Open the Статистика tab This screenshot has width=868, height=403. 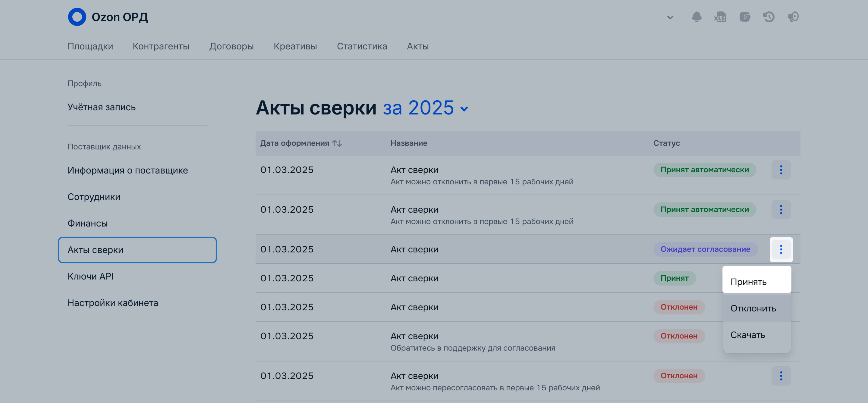pyautogui.click(x=362, y=46)
